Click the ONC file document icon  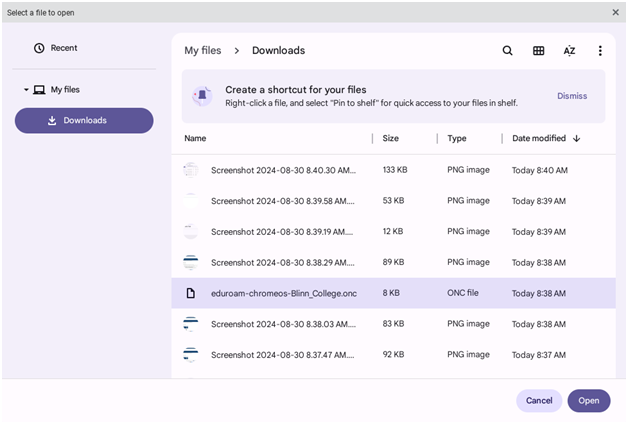(x=190, y=293)
